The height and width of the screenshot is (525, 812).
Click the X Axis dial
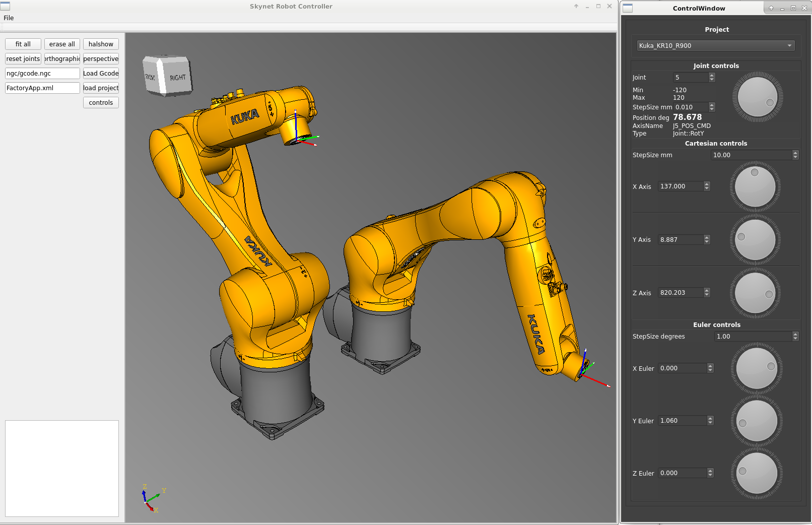(755, 186)
